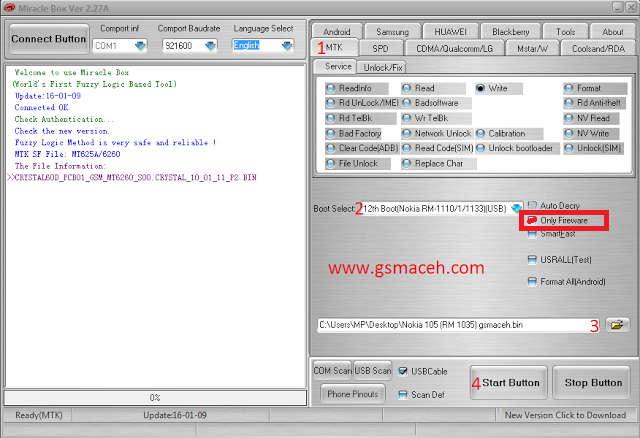Viewport: 640px width, 438px height.
Task: Switch to the Unlock/Fix sub-tab
Action: tap(383, 67)
